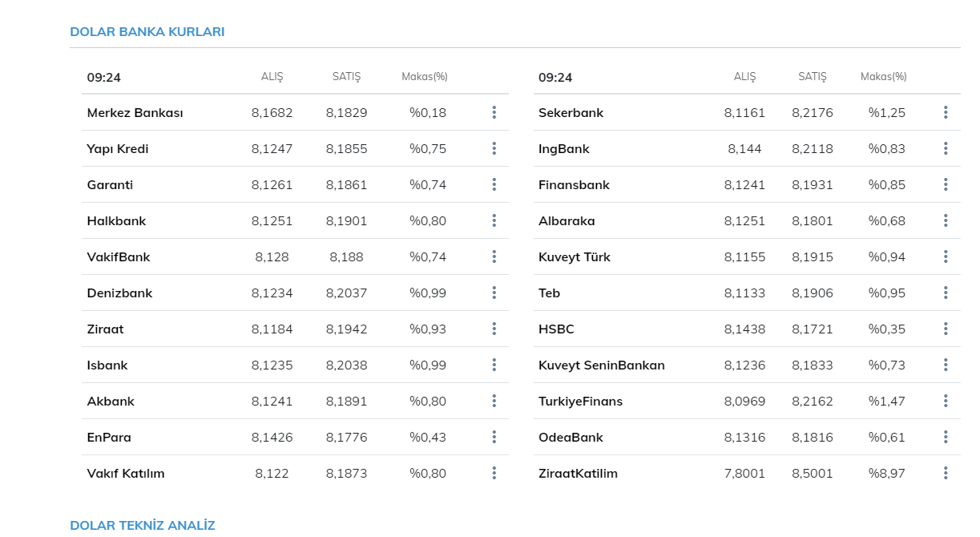Click the kebab menu beside HSBC
This screenshot has height=537, width=980.
[x=946, y=329]
